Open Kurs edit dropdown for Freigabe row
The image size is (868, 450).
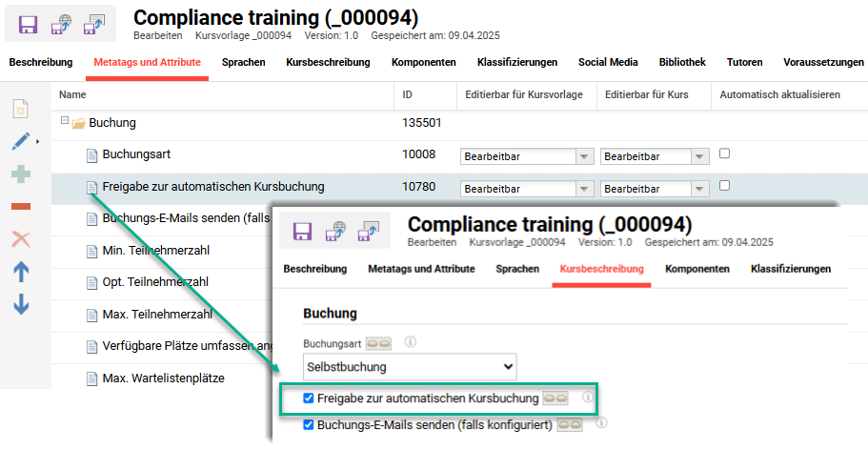(x=655, y=189)
